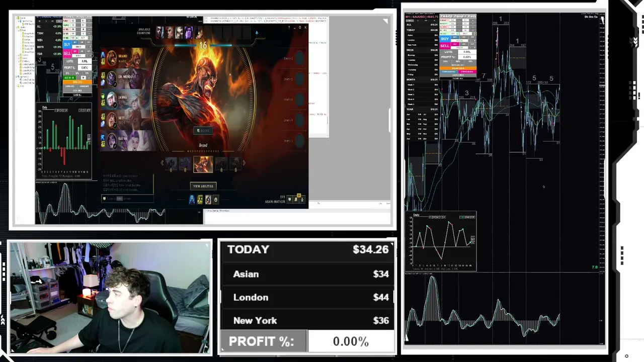The height and width of the screenshot is (362, 644).
Task: Click the large London $44 overlay row
Action: (308, 297)
